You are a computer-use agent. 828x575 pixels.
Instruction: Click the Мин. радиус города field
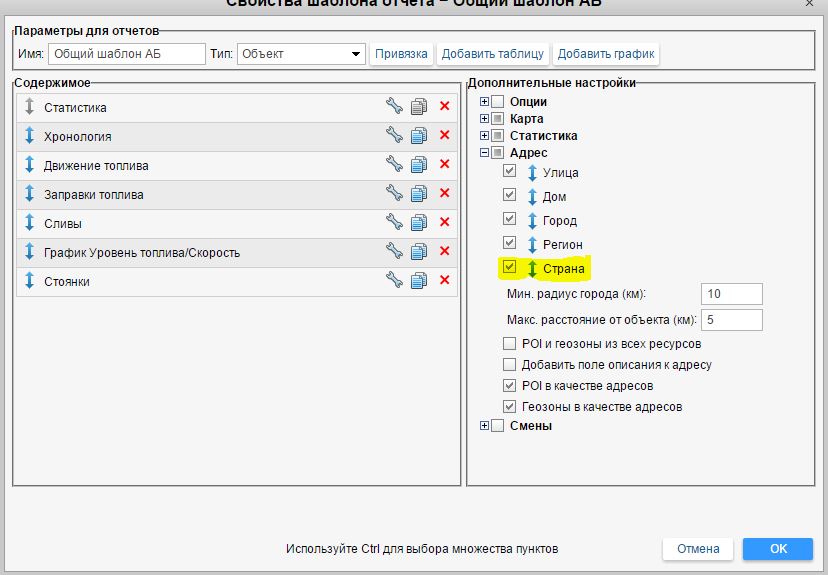732,294
